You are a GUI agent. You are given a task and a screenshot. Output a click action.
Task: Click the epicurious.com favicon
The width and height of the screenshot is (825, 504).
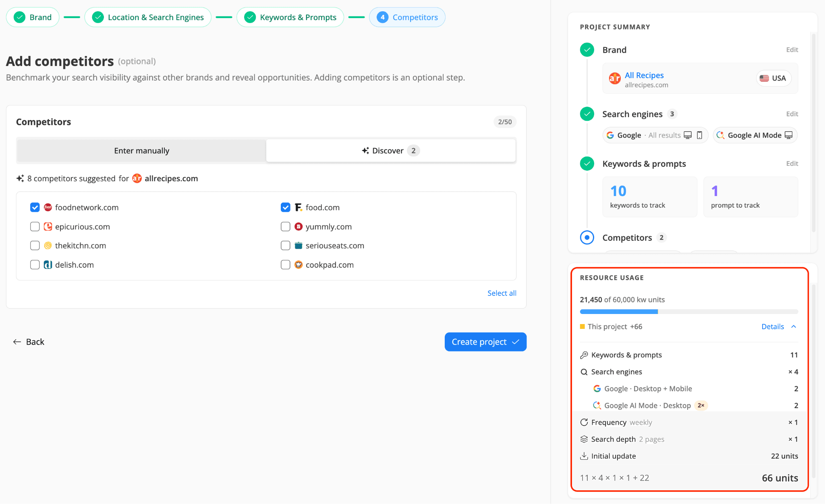click(x=48, y=227)
